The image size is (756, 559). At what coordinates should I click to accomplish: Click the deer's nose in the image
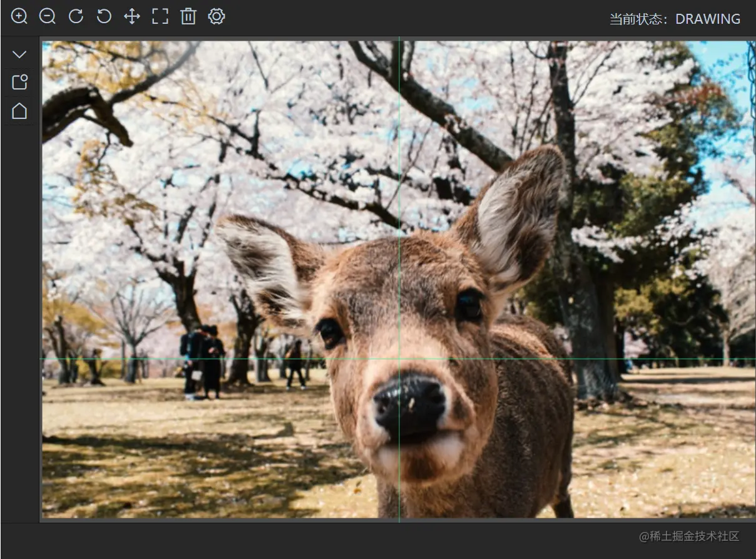coord(410,406)
